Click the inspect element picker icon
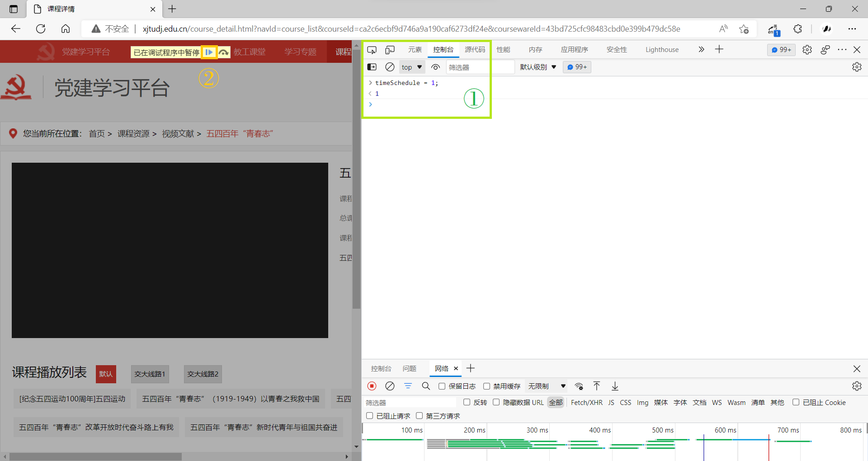 point(372,50)
